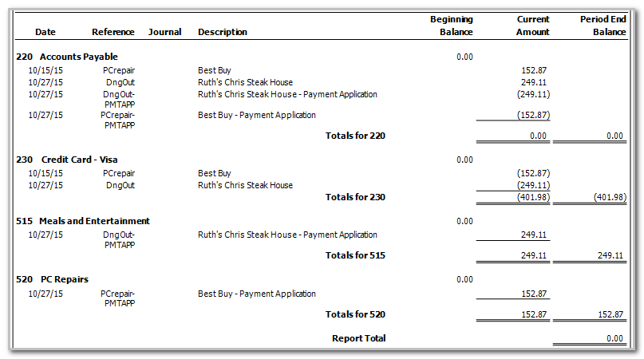Select the 515 Meals and Entertainment heading
This screenshot has height=359, width=644.
point(83,221)
